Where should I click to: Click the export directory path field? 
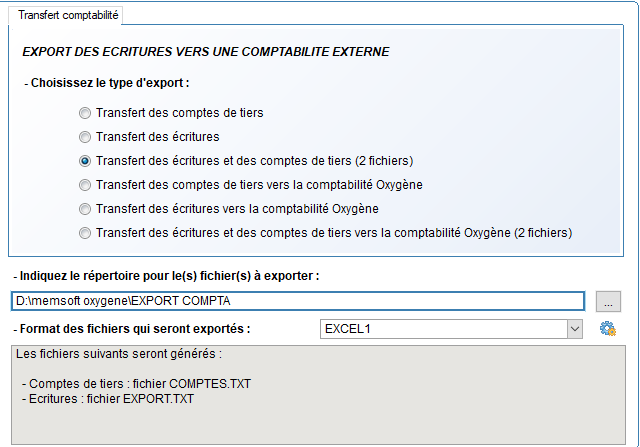point(298,301)
